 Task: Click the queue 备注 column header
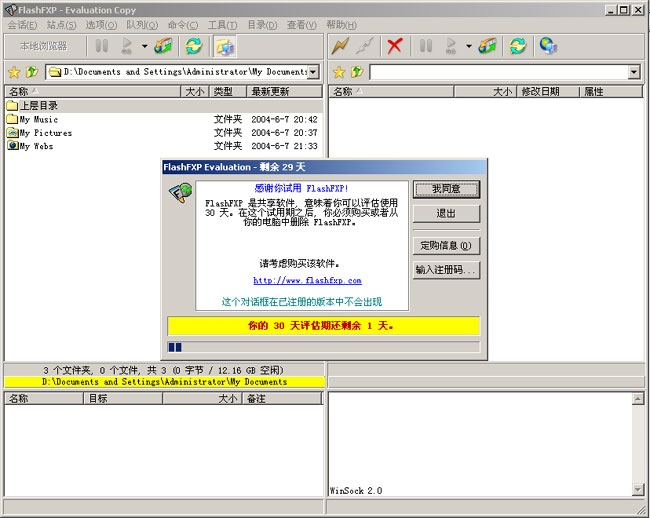[x=282, y=399]
